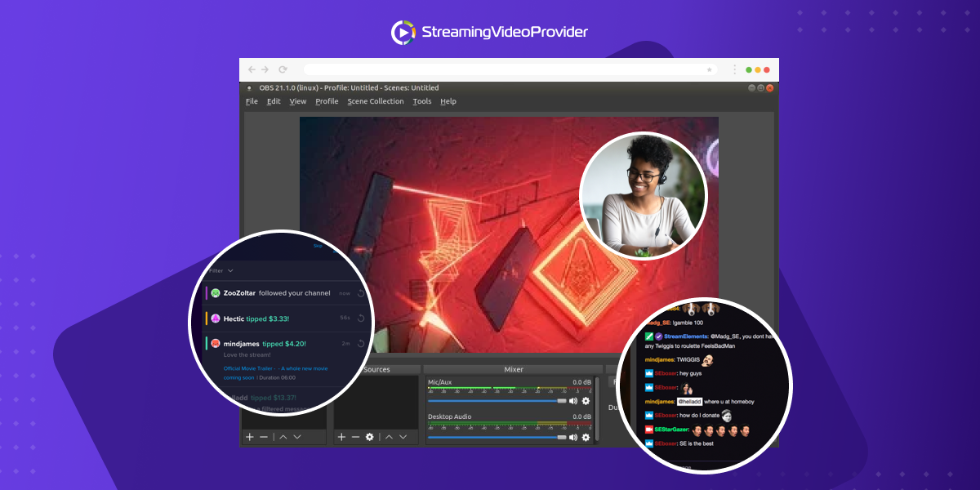Select 'ZooZoltar followed your channel' row
The width and height of the screenshot is (980, 490).
287,293
